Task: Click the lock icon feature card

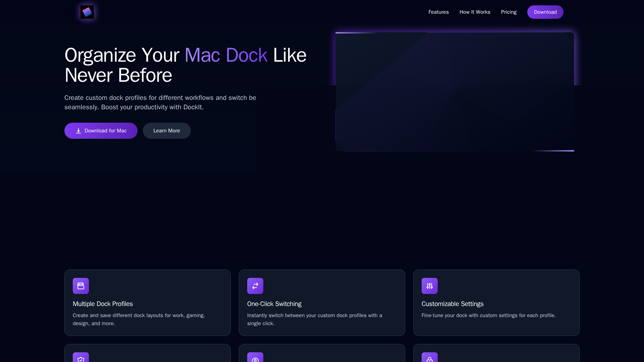Action: 496,353
